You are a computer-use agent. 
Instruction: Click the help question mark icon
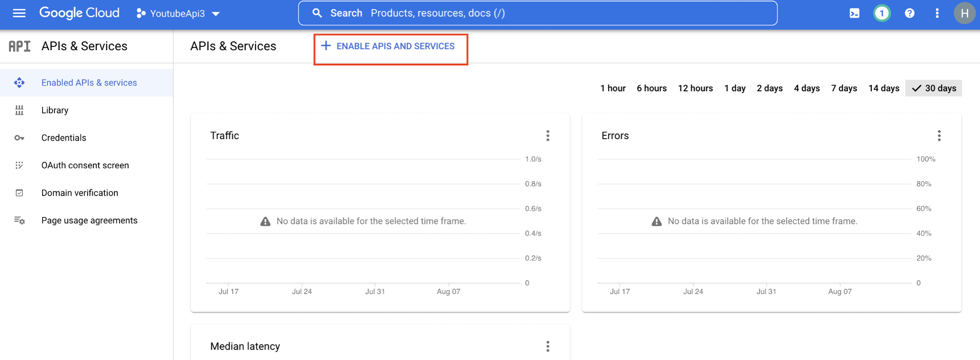point(909,13)
